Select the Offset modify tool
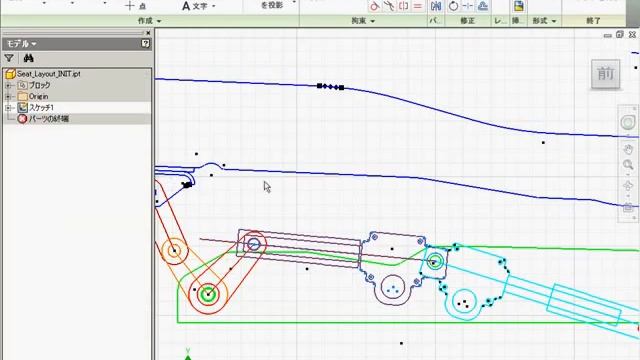Screen dimensions: 640x360 (x=483, y=6)
